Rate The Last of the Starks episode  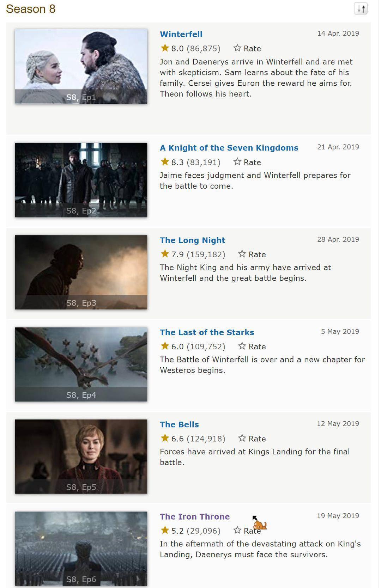[252, 347]
